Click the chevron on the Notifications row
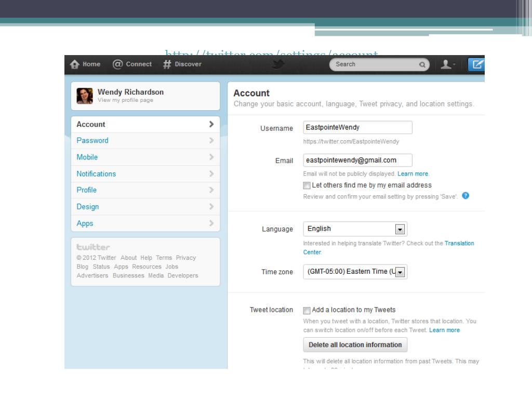The height and width of the screenshot is (399, 532). tap(211, 174)
